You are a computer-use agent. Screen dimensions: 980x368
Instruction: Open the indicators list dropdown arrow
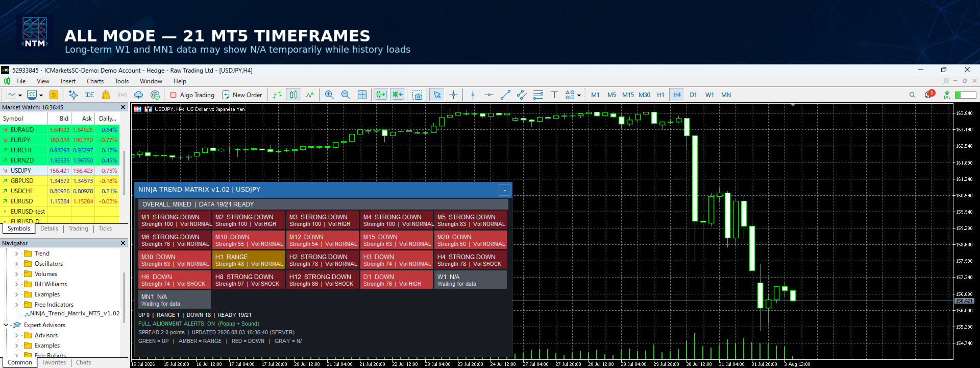(x=41, y=95)
